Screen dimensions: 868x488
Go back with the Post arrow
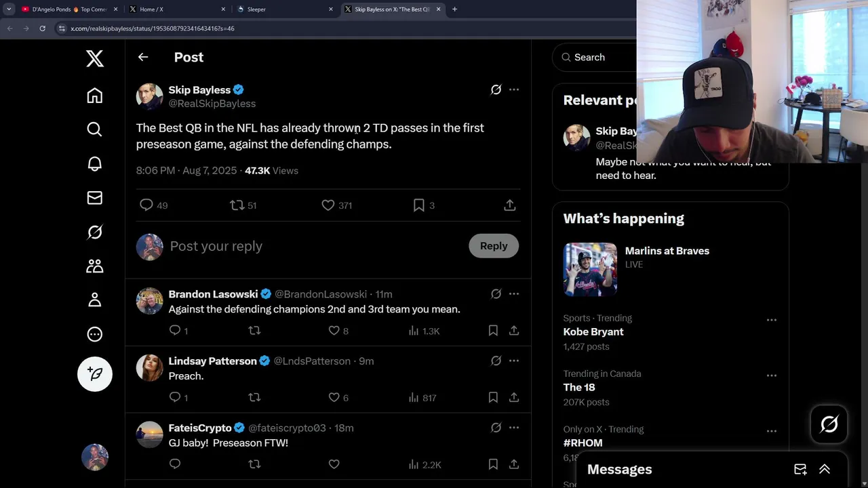[143, 57]
